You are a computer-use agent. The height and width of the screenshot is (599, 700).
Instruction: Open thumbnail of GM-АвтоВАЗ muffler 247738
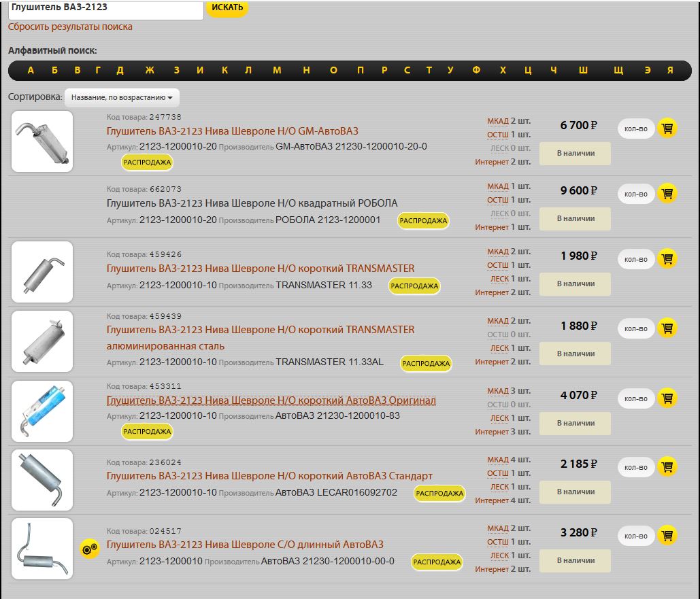(42, 141)
